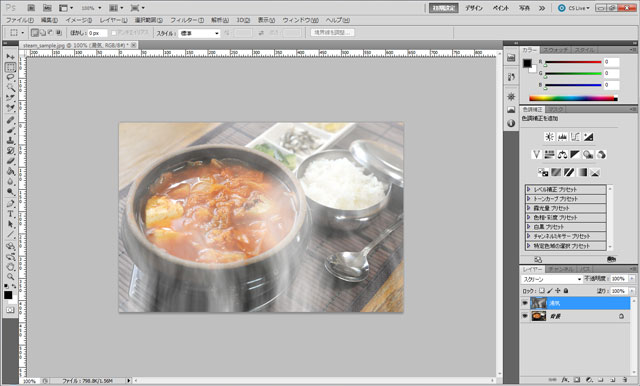Select the Quick Selection tool
640x386 pixels.
(10, 87)
